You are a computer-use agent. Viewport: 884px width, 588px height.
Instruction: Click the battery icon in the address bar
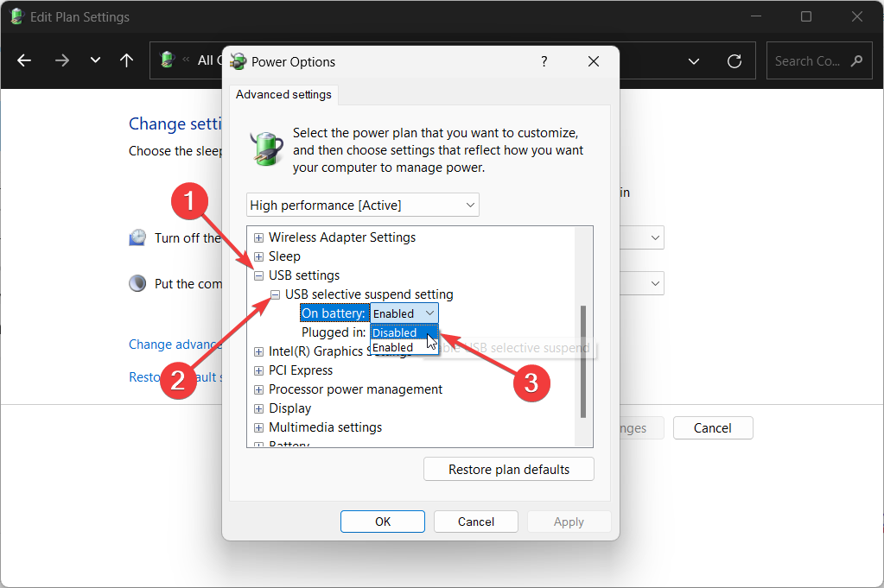tap(168, 59)
